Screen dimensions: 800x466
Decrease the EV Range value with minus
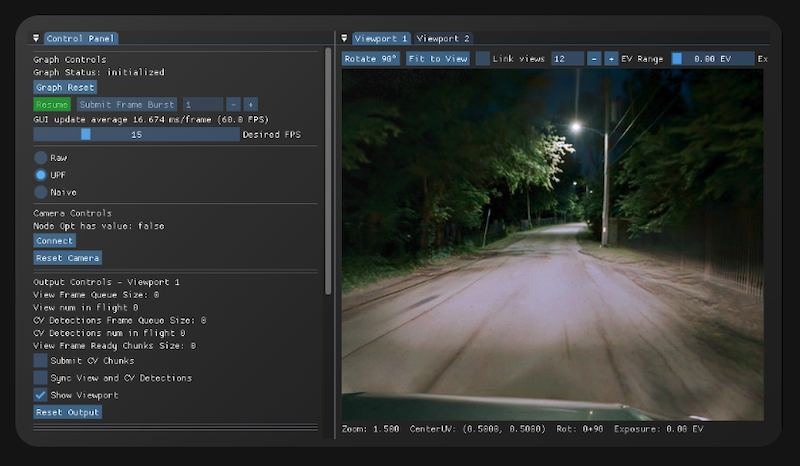point(594,59)
